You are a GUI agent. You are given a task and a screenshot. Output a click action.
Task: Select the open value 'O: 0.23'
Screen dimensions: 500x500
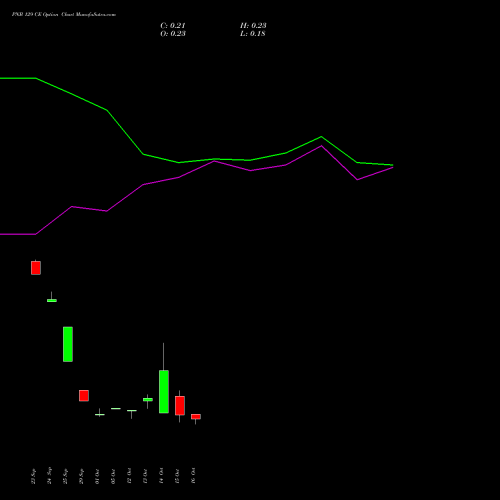tap(173, 34)
